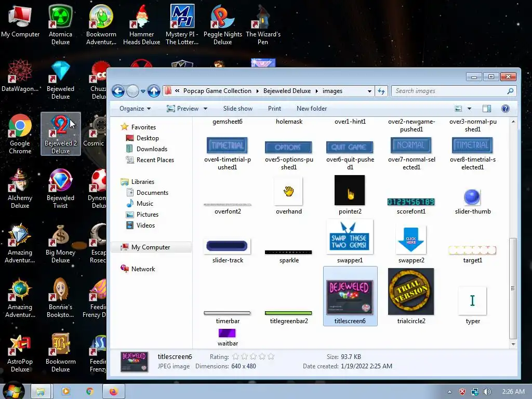Open Alchemy Deluxe desktop shortcut
The height and width of the screenshot is (399, 532).
click(20, 189)
